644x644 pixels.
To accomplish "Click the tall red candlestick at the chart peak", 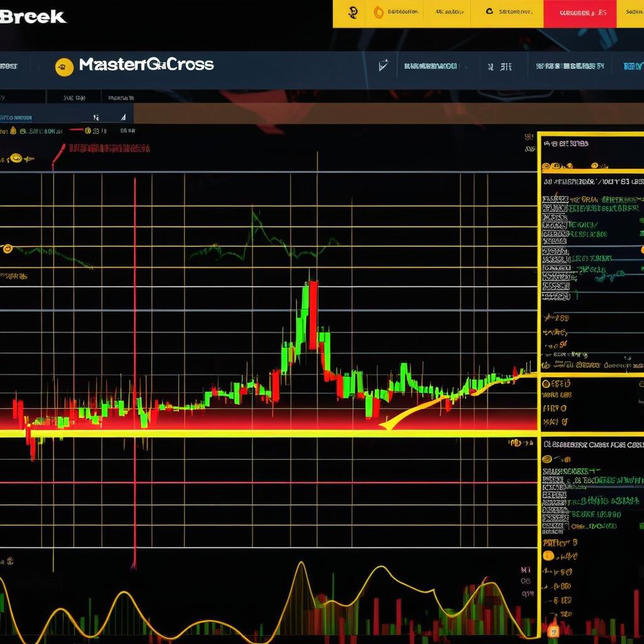I will [x=313, y=315].
